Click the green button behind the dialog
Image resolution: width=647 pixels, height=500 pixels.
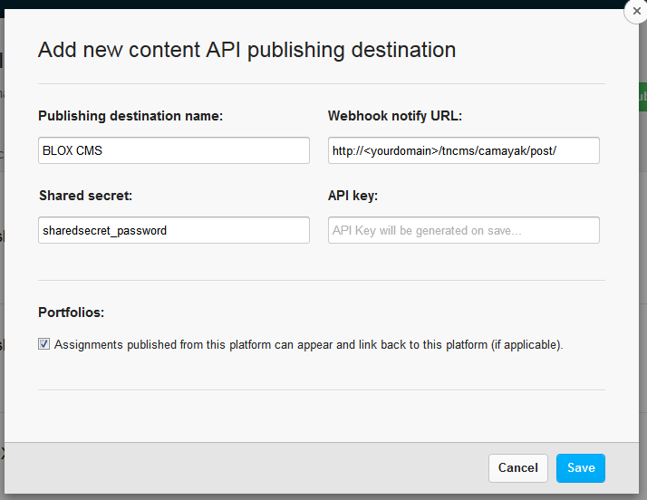[642, 98]
